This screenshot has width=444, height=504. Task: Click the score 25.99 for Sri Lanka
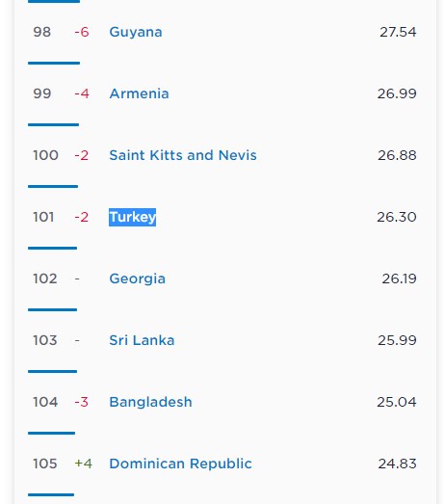[397, 340]
